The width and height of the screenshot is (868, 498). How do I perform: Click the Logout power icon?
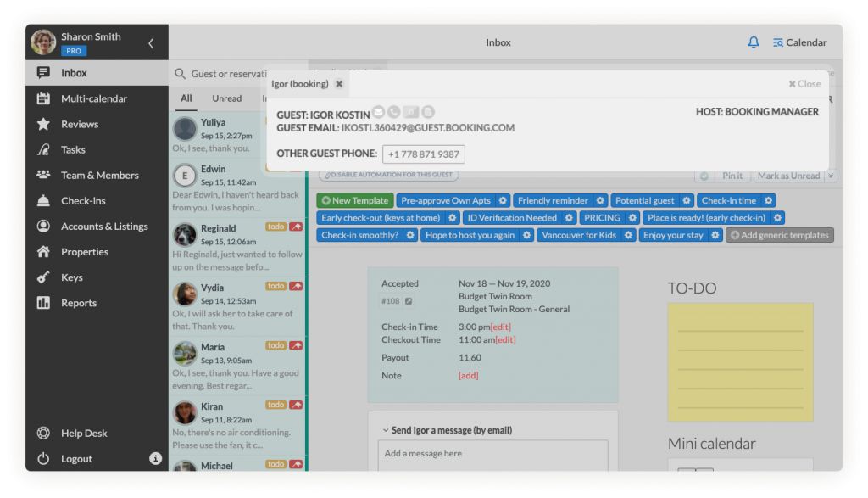pos(43,459)
